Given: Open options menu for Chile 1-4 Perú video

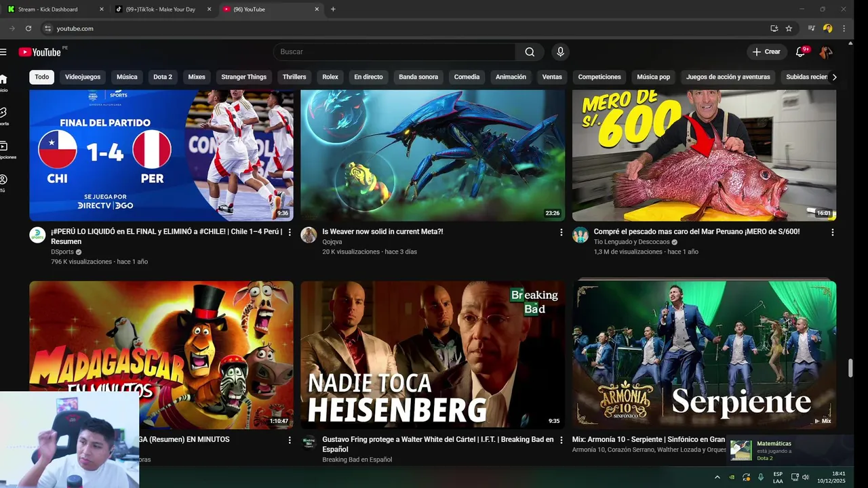Looking at the screenshot, I should pyautogui.click(x=290, y=232).
